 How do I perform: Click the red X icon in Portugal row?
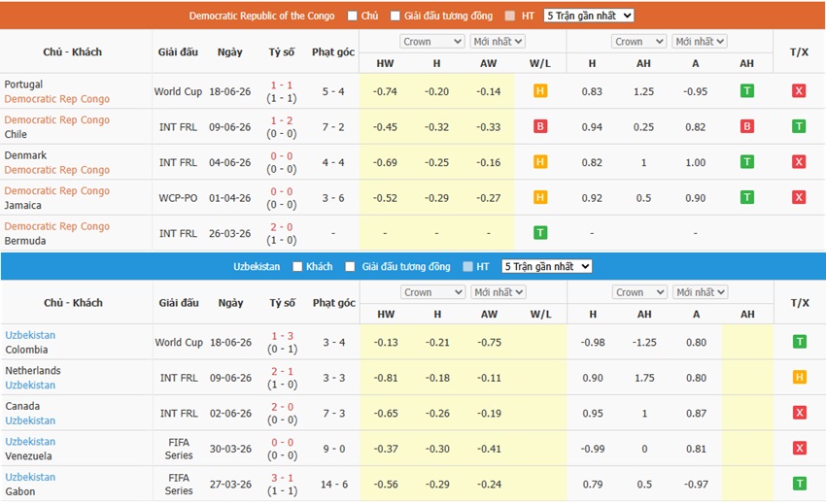pos(799,91)
